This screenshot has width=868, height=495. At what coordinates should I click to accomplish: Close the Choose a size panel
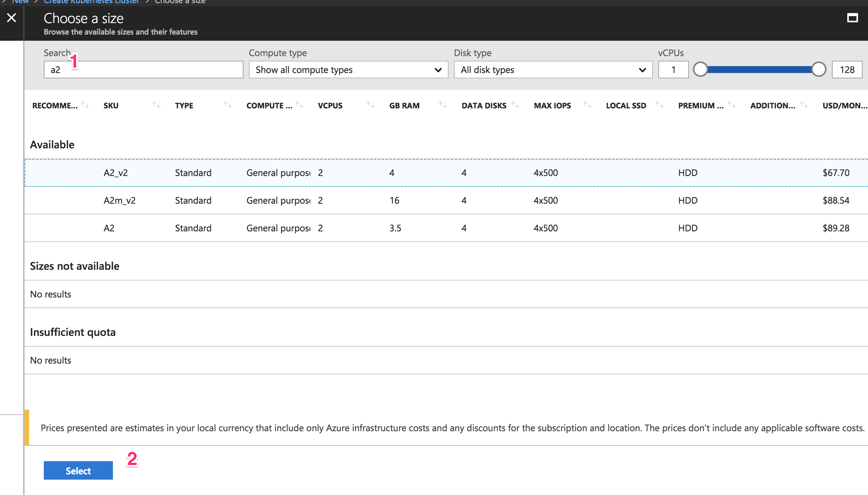(x=11, y=18)
